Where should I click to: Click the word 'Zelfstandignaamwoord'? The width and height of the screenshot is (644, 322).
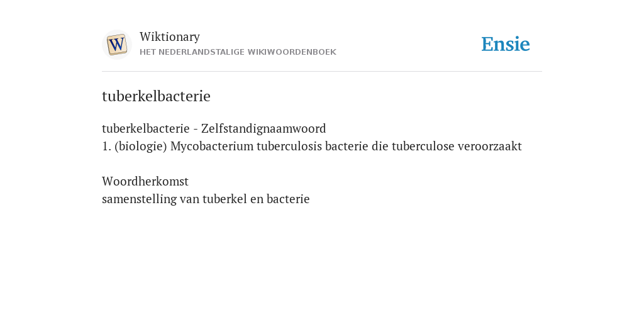pos(264,128)
